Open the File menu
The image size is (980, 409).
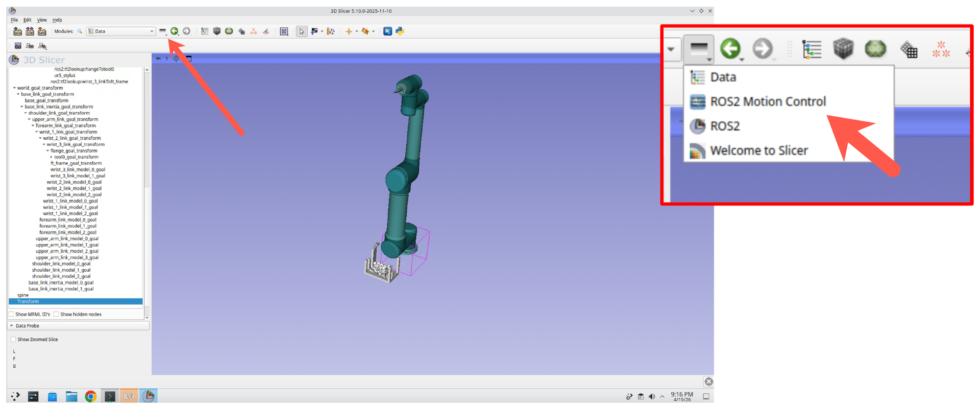[14, 20]
